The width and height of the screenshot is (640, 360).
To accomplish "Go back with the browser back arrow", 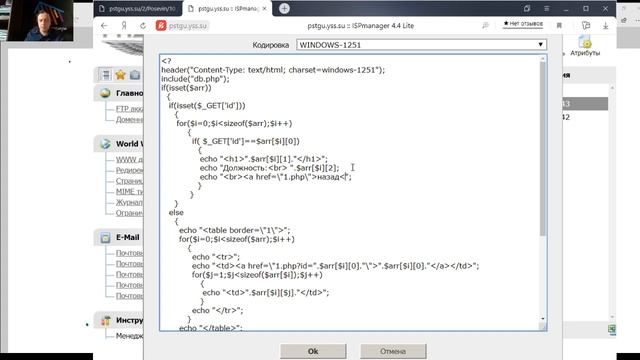I will pos(104,26).
